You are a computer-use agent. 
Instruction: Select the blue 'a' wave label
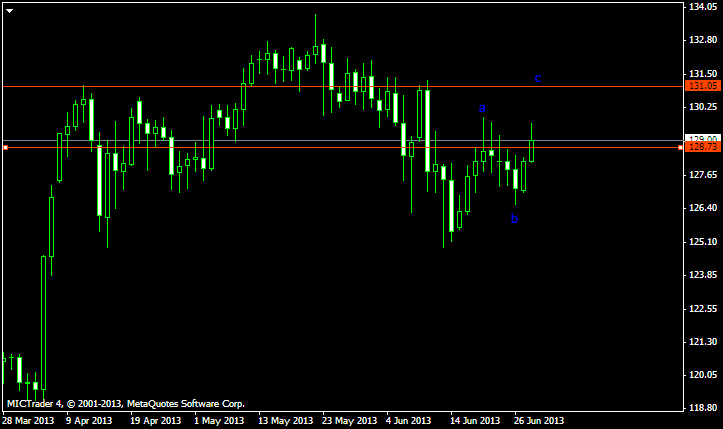point(482,108)
